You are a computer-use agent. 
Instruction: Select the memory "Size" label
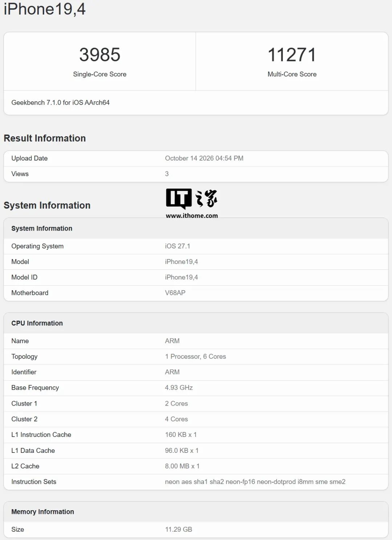click(x=18, y=530)
